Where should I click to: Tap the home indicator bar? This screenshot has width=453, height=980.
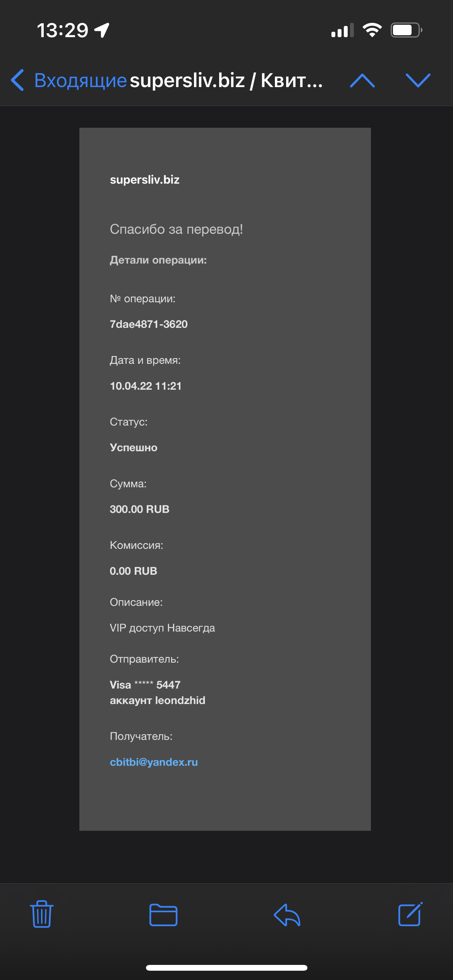(226, 968)
